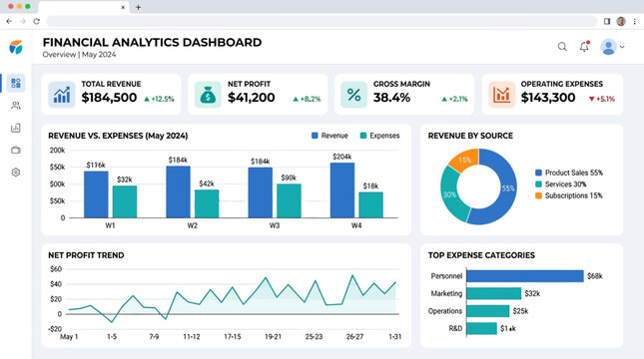Click the 15% orange donut segment
This screenshot has height=359, width=644.
[465, 160]
